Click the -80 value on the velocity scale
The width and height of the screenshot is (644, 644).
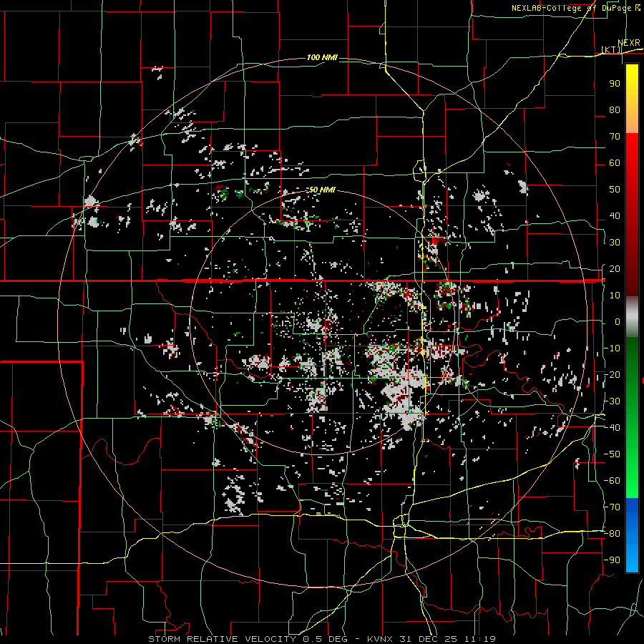[x=612, y=534]
